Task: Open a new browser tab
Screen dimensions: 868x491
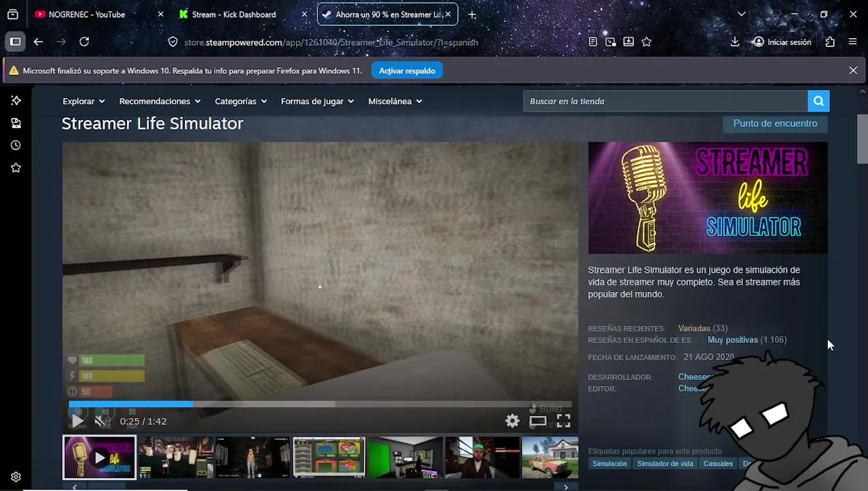Action: (x=472, y=14)
